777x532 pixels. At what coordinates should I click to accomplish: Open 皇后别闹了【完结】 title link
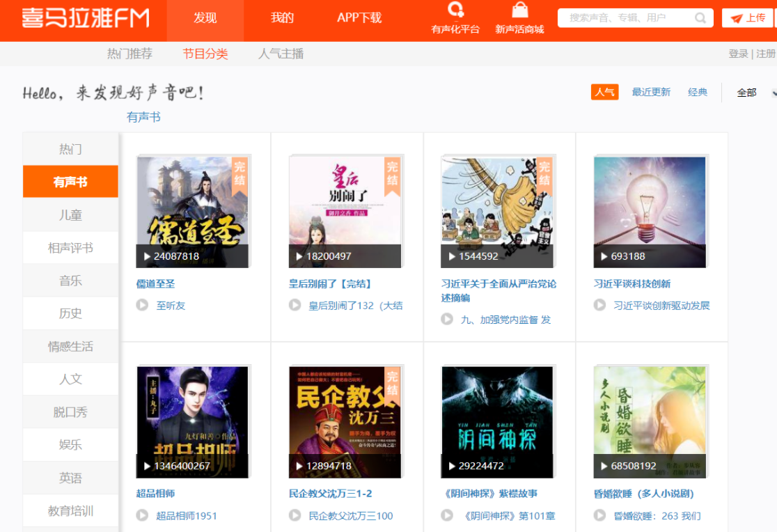[x=331, y=283]
